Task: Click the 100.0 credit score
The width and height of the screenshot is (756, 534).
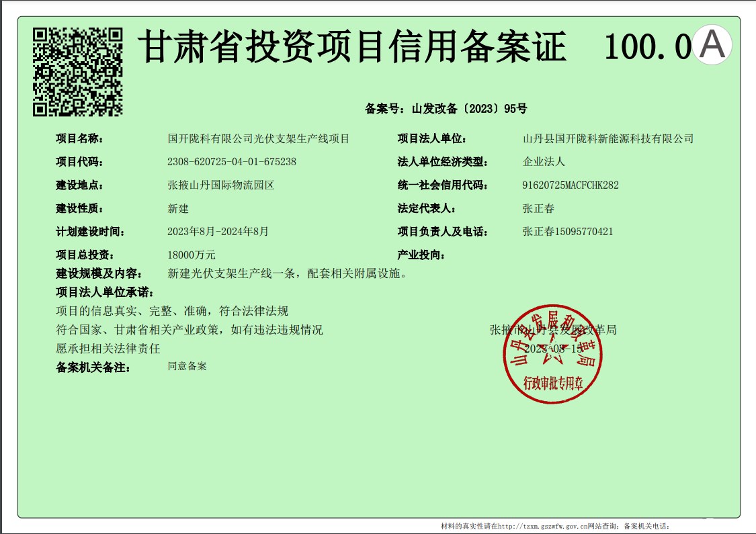Action: (647, 47)
